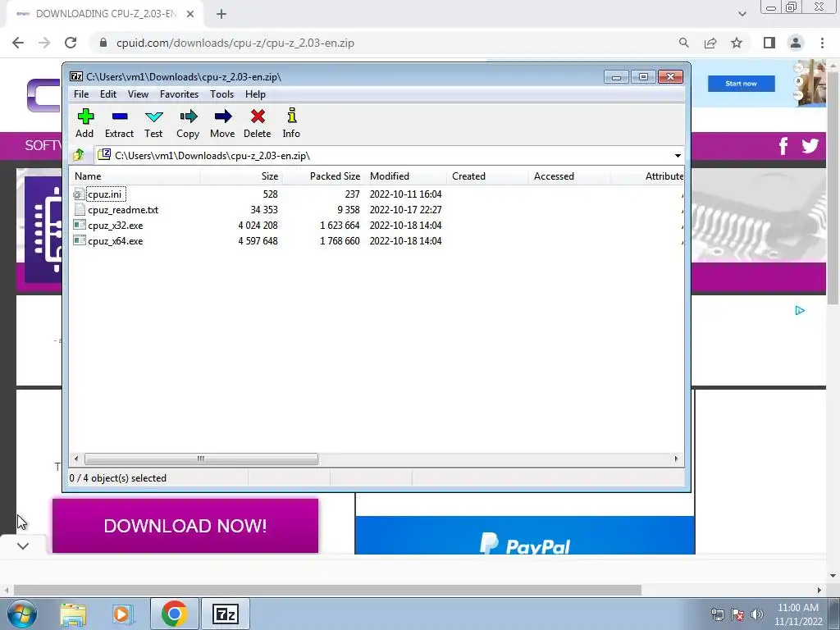The width and height of the screenshot is (840, 630).
Task: Click Chrome's back arrow
Action: coord(18,43)
